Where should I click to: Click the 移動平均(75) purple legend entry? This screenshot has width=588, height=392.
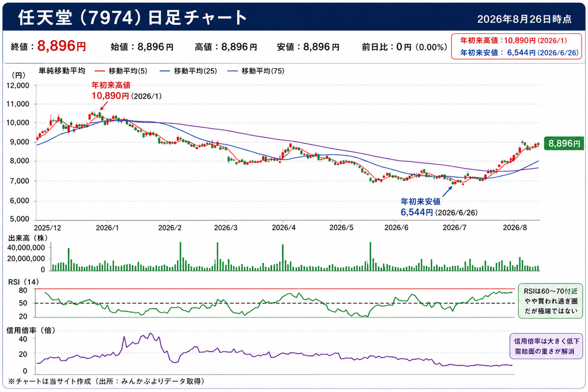[256, 71]
